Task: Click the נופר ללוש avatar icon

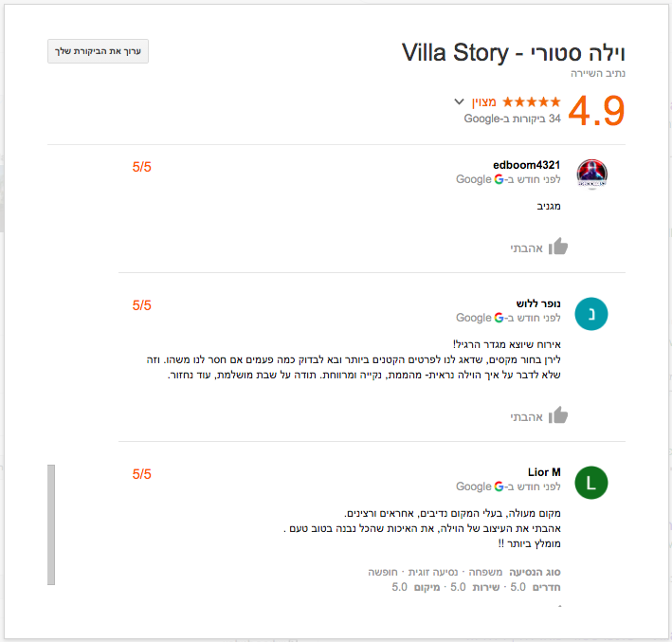Action: [x=590, y=314]
